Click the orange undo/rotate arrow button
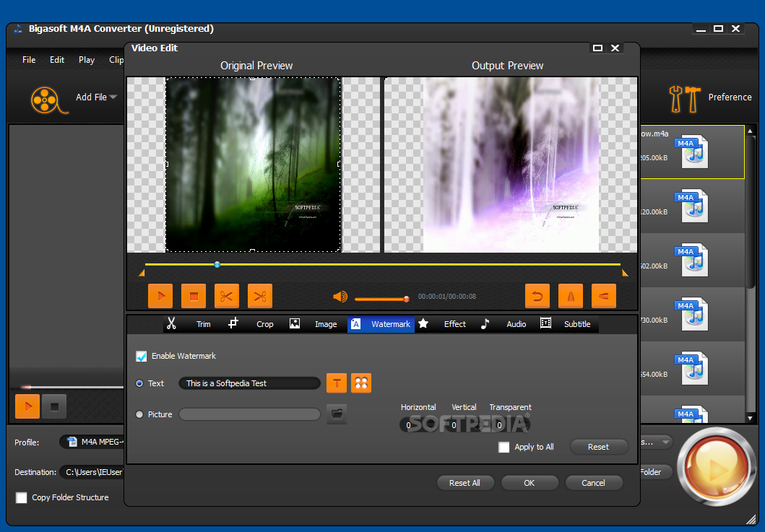The height and width of the screenshot is (532, 765). [537, 296]
